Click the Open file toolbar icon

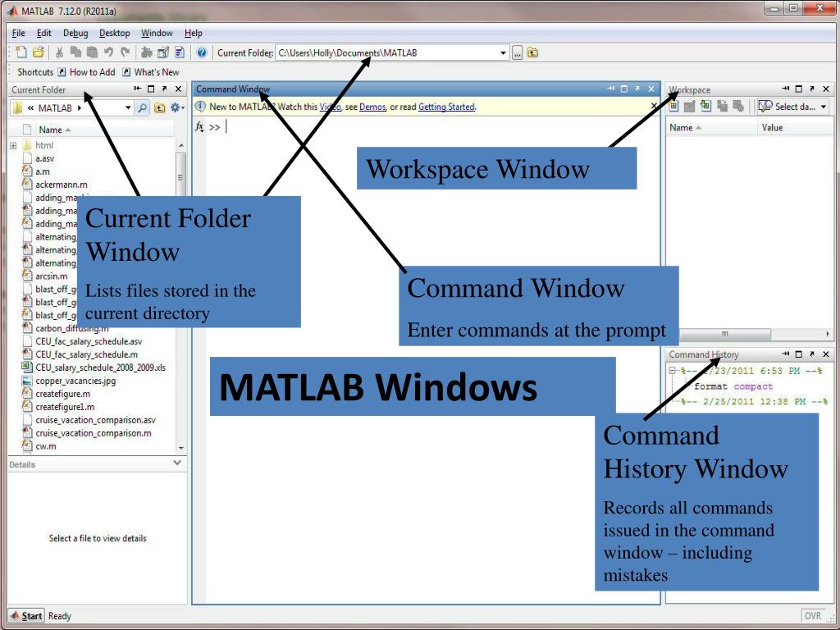tap(38, 52)
